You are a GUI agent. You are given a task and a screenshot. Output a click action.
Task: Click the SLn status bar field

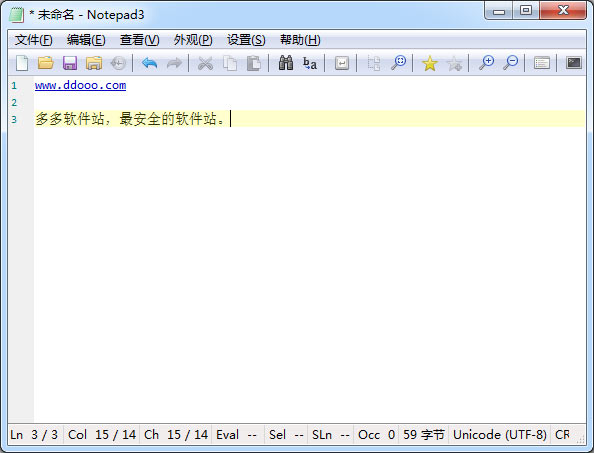click(330, 434)
